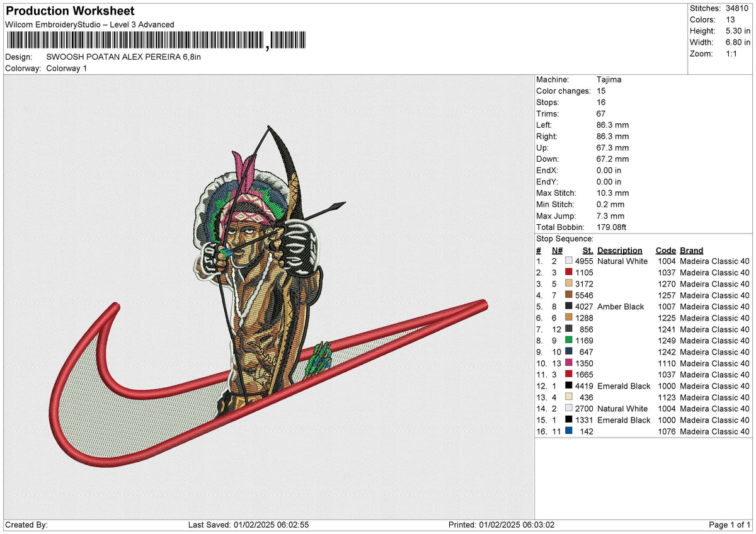Select stitch count 4419 in stop 12
Viewport: 756px width, 534px height.
click(x=585, y=385)
